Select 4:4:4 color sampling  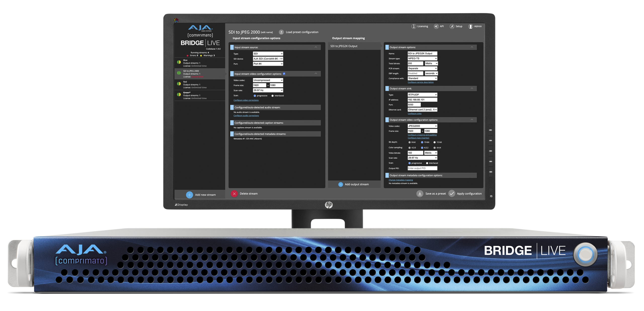click(434, 148)
